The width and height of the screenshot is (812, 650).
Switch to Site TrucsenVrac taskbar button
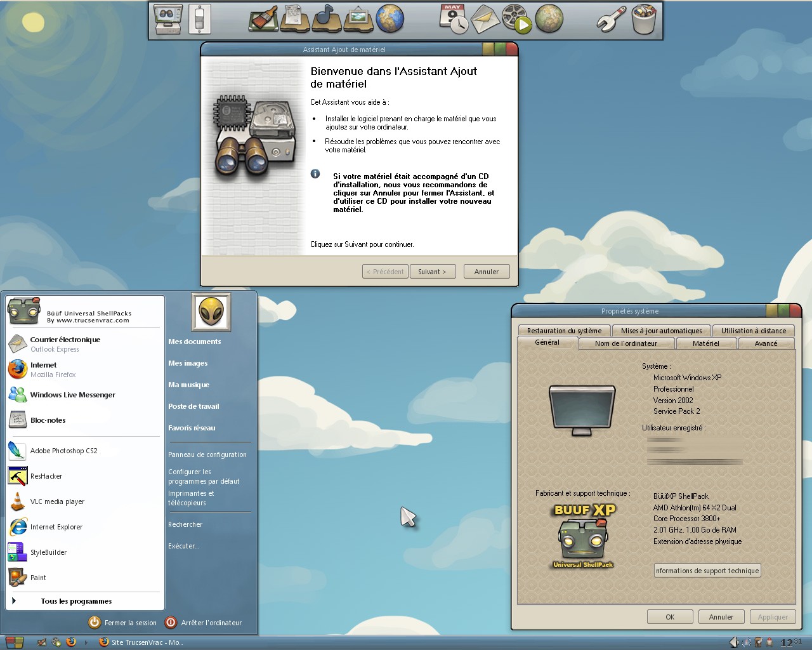point(141,642)
